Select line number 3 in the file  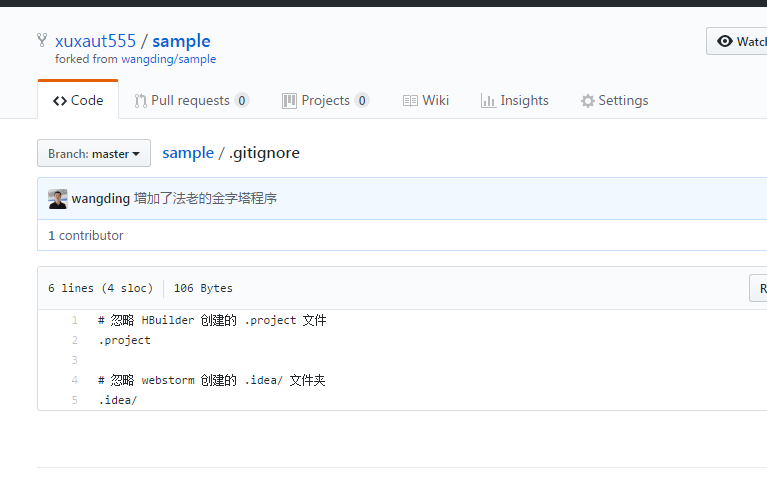click(75, 361)
